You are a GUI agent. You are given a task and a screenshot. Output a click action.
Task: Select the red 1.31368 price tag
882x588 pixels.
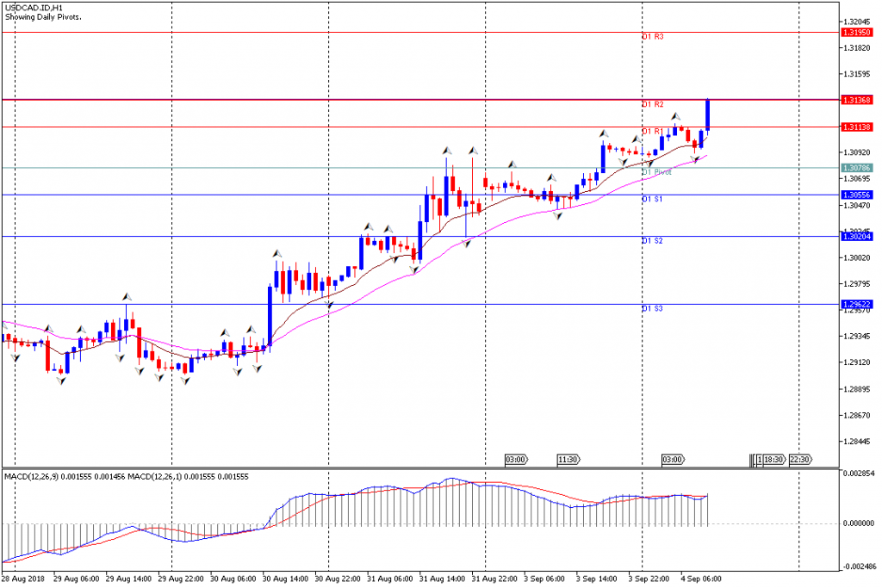click(x=858, y=100)
